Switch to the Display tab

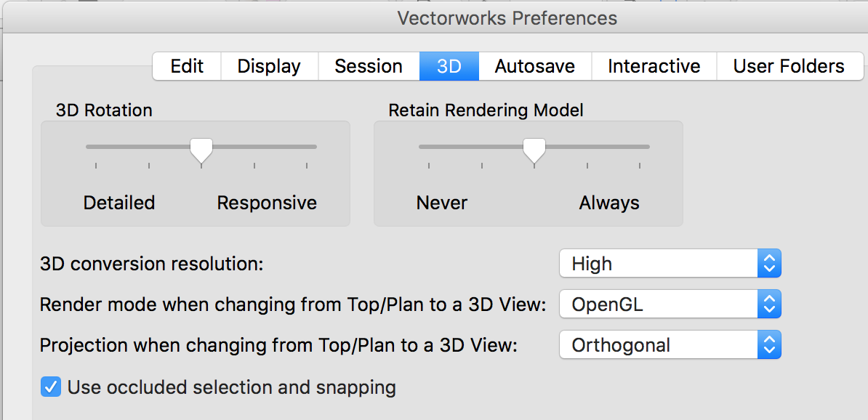click(x=269, y=66)
